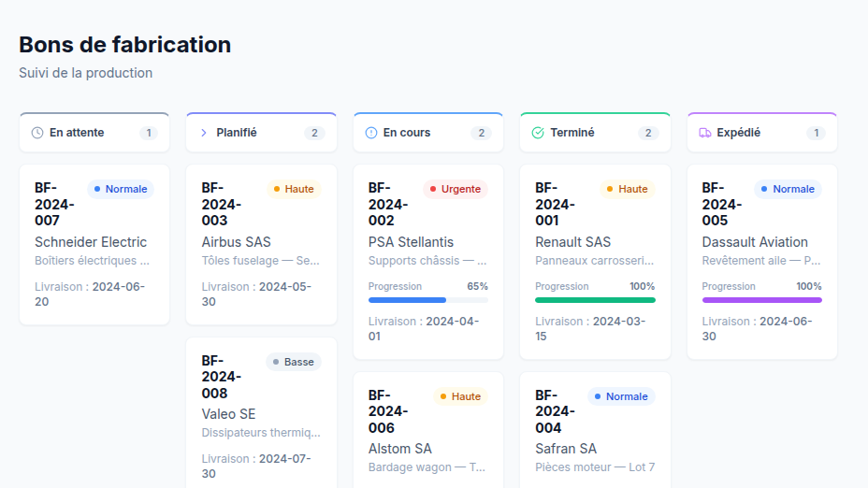Open the BF-2024-006 work order title
The image size is (868, 488).
click(x=388, y=411)
